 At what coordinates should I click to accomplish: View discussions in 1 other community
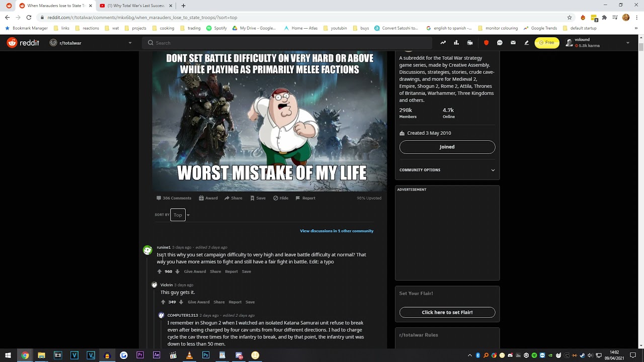(x=337, y=231)
